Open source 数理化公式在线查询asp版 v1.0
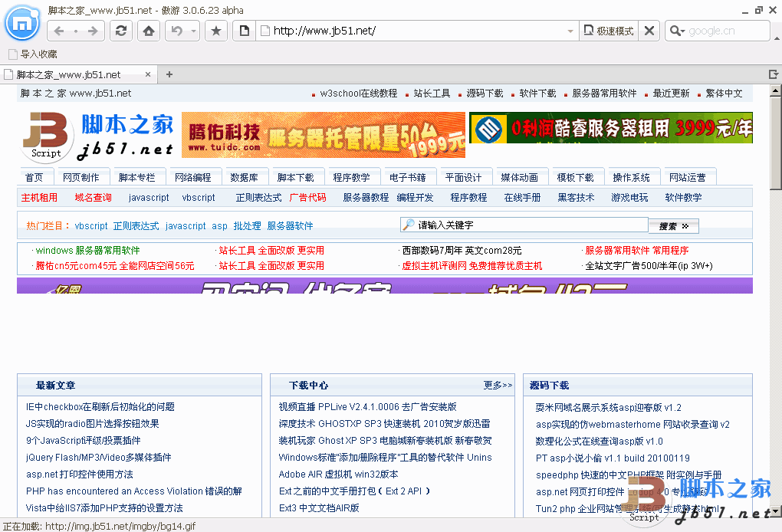 (x=599, y=442)
